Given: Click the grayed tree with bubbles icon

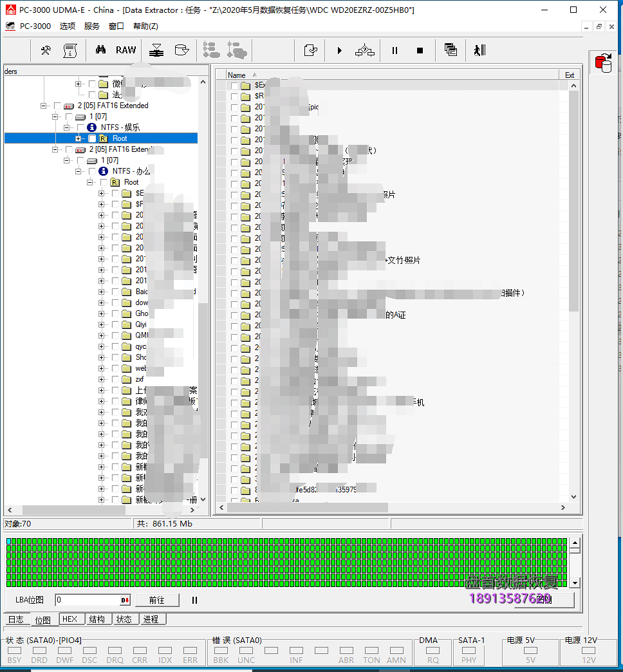Looking at the screenshot, I should 237,50.
